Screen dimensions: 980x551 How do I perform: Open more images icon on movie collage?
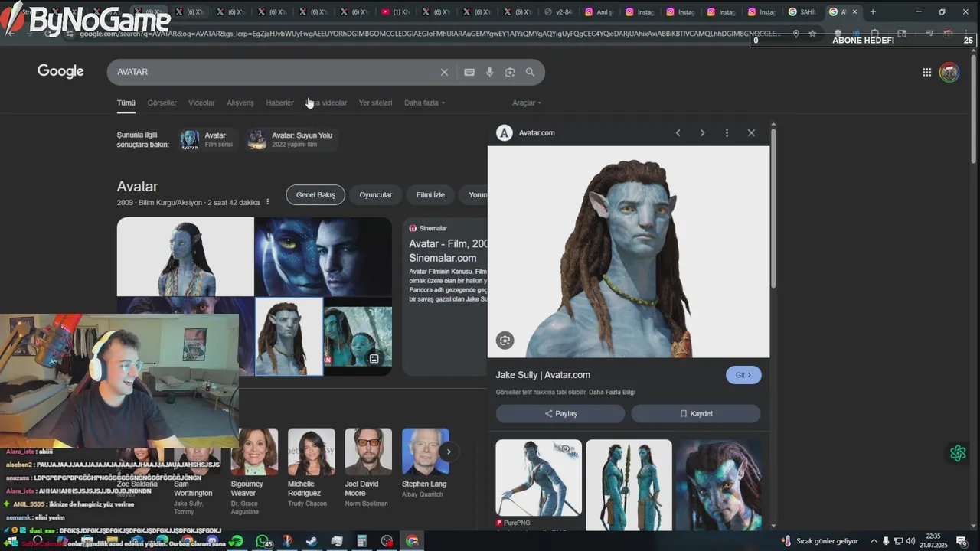pyautogui.click(x=374, y=358)
